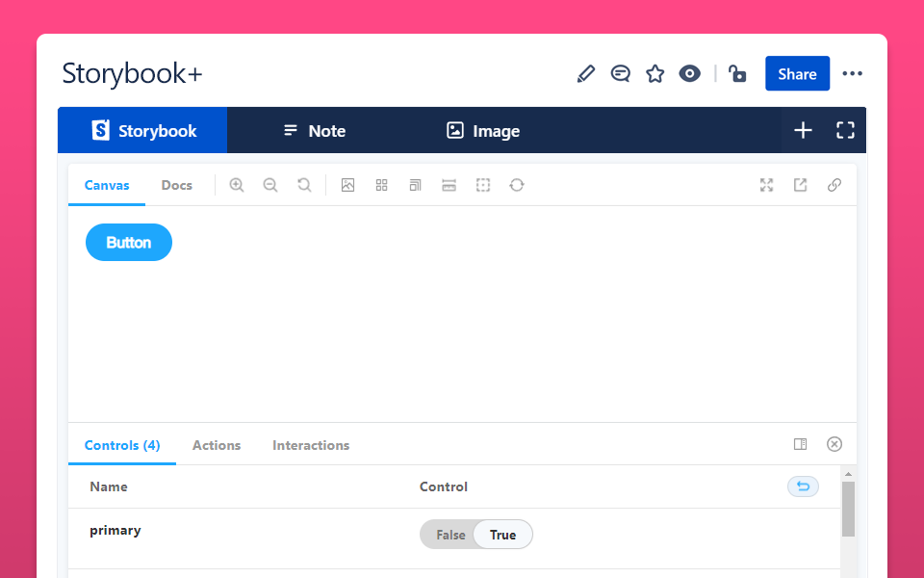Select the Canvas view tab
This screenshot has width=924, height=578.
[x=107, y=185]
